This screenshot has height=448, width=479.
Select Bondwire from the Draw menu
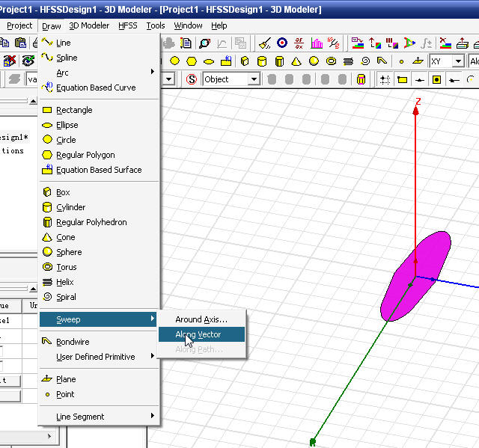[x=100, y=342]
